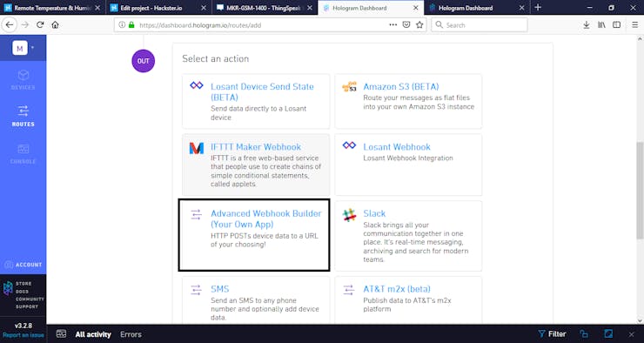The width and height of the screenshot is (644, 343).
Task: Click the Losant logo on Device Send State card
Action: pyautogui.click(x=197, y=85)
